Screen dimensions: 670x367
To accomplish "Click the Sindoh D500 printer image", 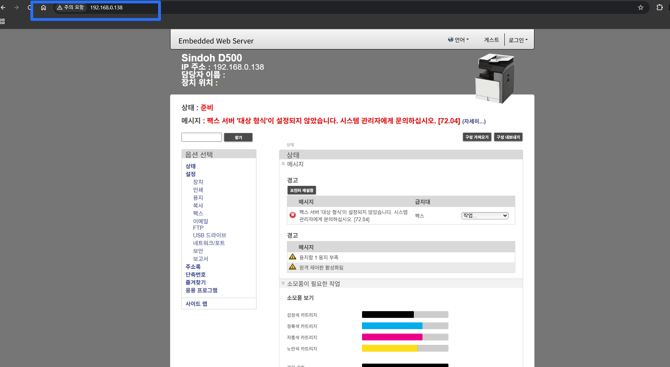I will 495,78.
